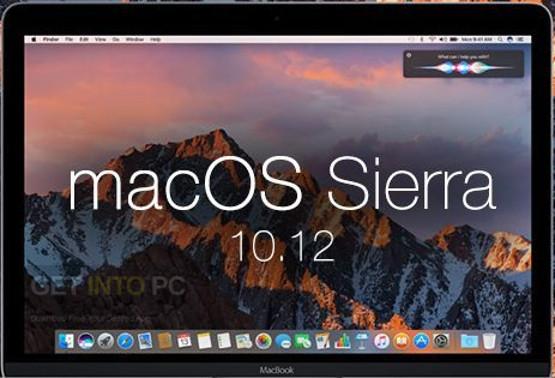Click the Siri waveform
Image resolution: width=555 pixels, height=378 pixels.
(463, 67)
